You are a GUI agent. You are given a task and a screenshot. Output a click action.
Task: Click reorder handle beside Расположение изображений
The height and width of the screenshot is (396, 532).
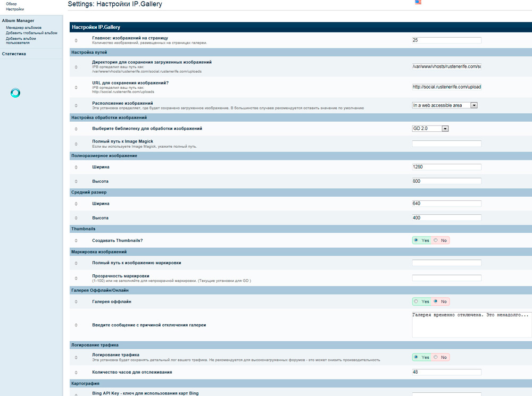click(x=76, y=105)
